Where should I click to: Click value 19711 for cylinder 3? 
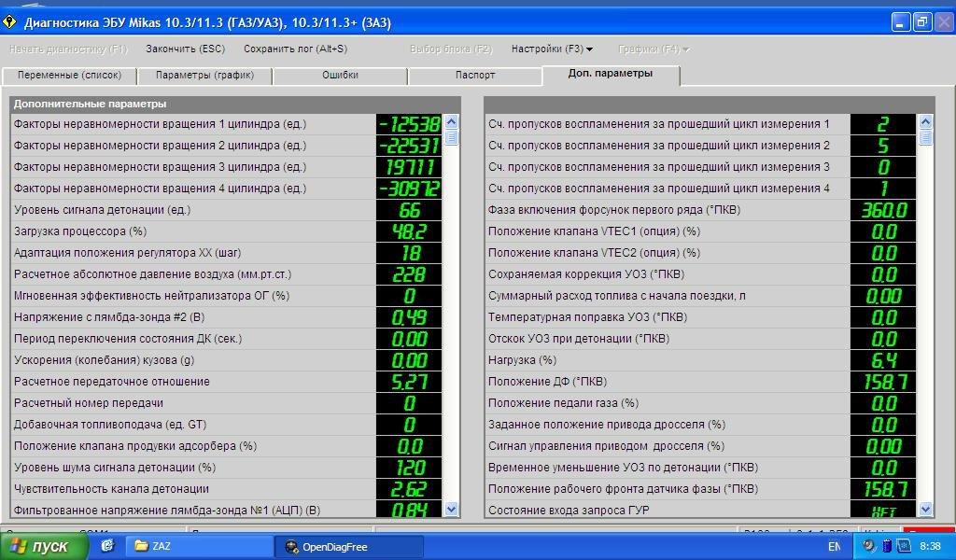click(409, 167)
